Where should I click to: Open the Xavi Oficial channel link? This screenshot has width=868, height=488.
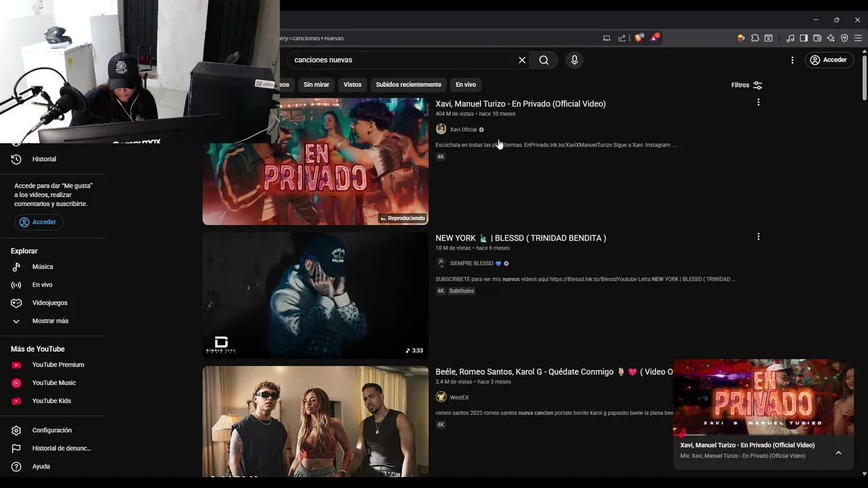(x=463, y=129)
